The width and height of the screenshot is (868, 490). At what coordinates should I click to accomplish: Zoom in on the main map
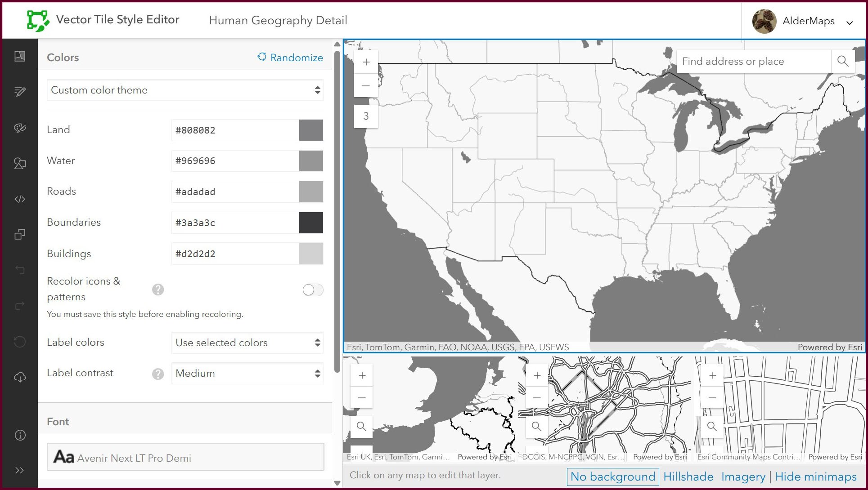tap(366, 62)
